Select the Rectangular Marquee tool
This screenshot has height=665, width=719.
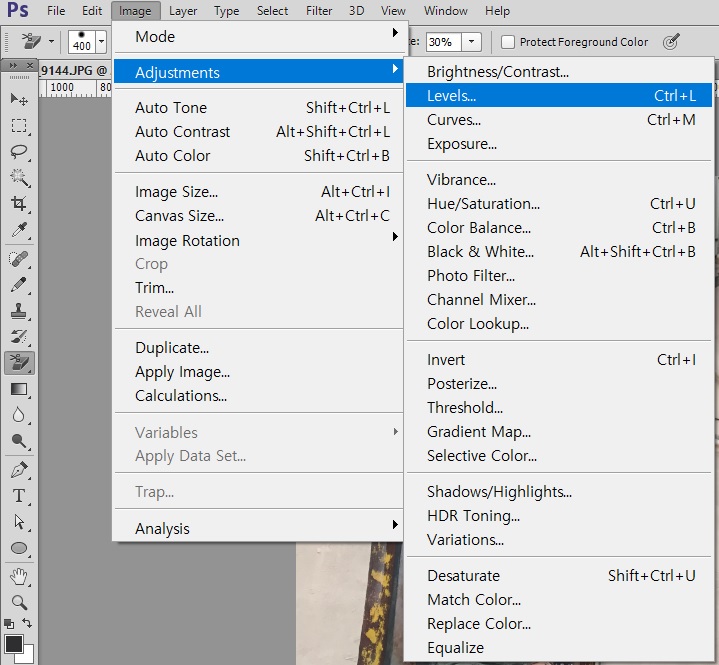coord(19,126)
